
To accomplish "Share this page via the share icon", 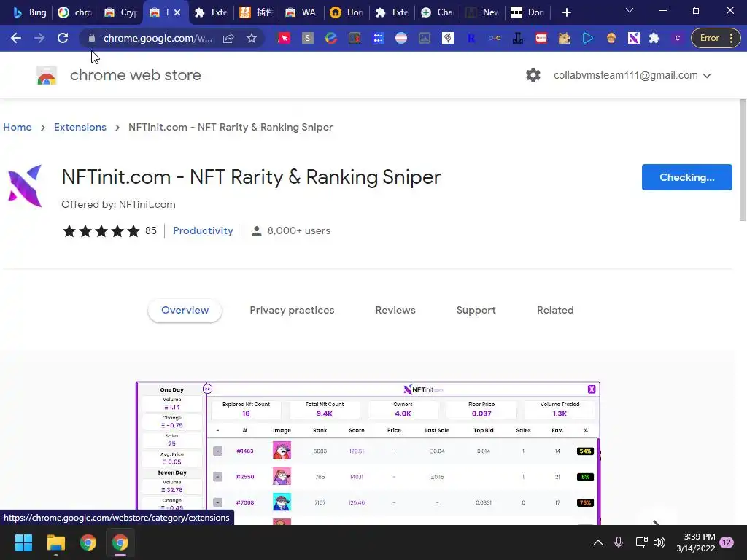I will pos(228,38).
